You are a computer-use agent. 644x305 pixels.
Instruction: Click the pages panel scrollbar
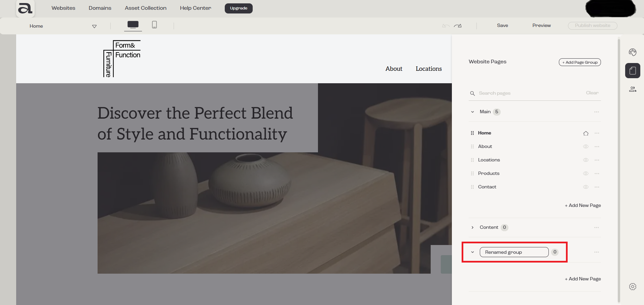619,170
